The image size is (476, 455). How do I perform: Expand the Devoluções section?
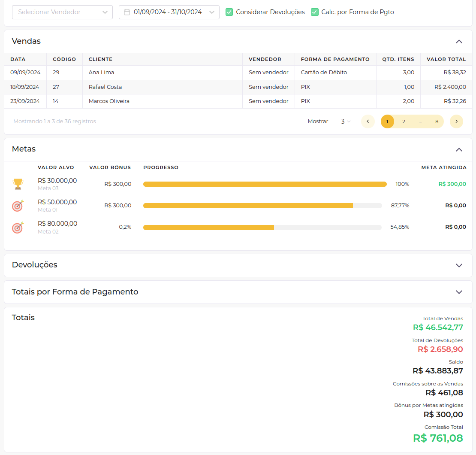459,265
